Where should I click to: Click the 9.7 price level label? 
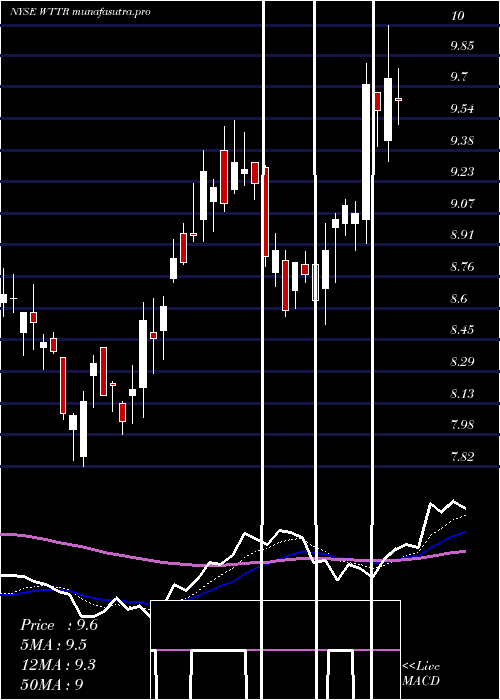point(460,76)
